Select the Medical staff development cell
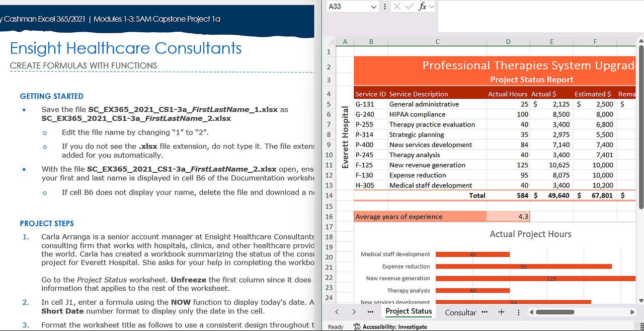The image size is (644, 331). pos(437,185)
